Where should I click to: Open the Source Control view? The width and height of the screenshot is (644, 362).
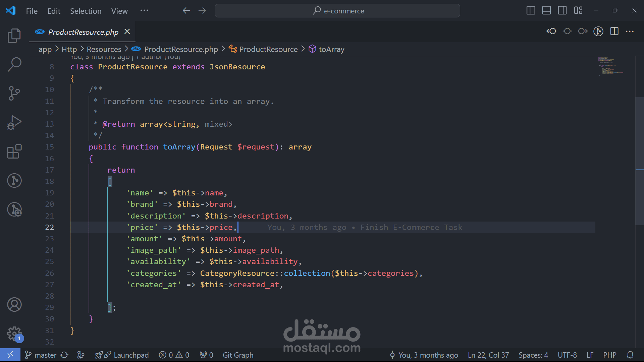14,93
